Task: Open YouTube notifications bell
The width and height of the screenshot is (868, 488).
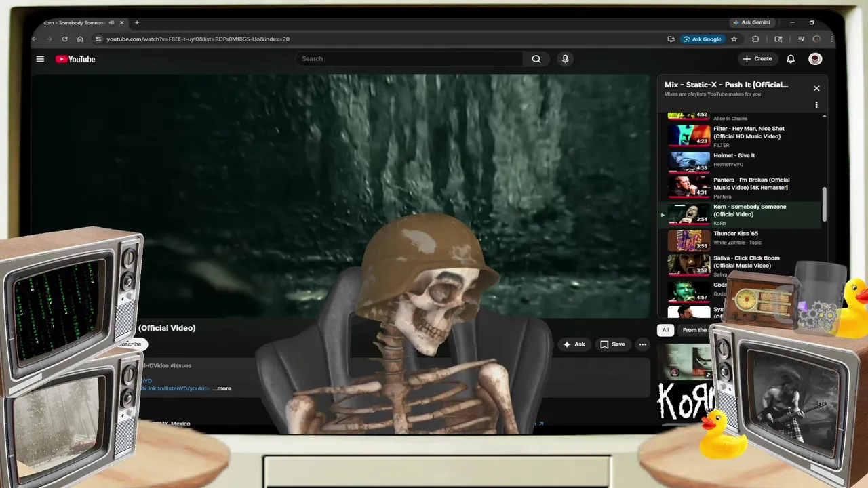Action: coord(791,59)
